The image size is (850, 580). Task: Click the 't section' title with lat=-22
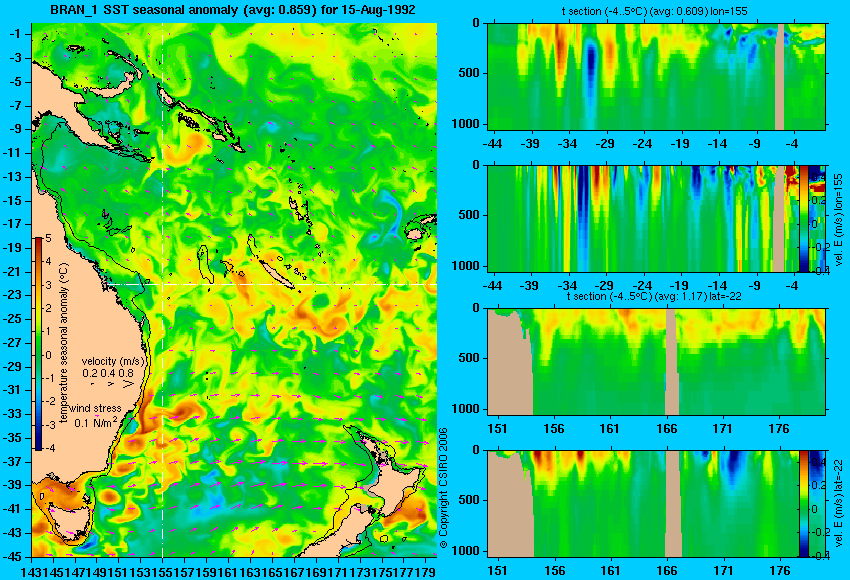click(x=654, y=297)
